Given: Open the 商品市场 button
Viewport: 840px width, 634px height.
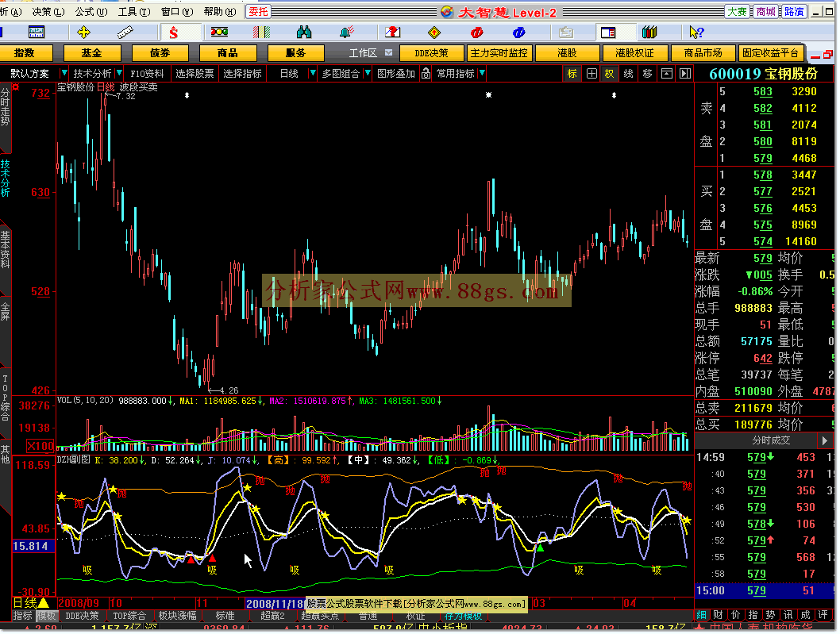Looking at the screenshot, I should pyautogui.click(x=703, y=53).
